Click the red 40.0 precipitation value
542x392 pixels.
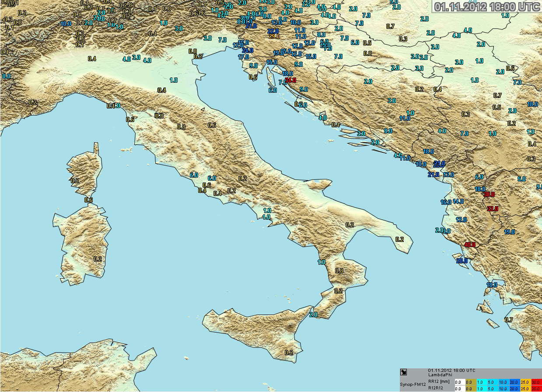470,245
